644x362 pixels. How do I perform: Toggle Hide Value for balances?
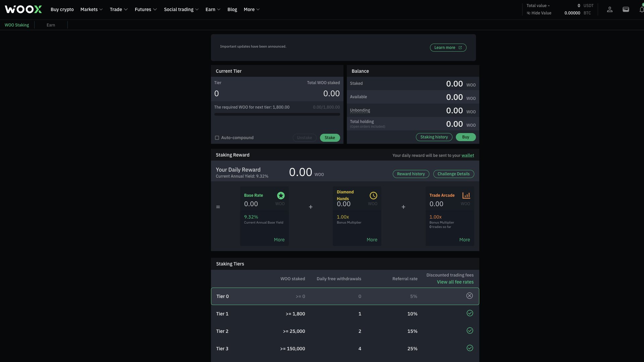tap(539, 13)
